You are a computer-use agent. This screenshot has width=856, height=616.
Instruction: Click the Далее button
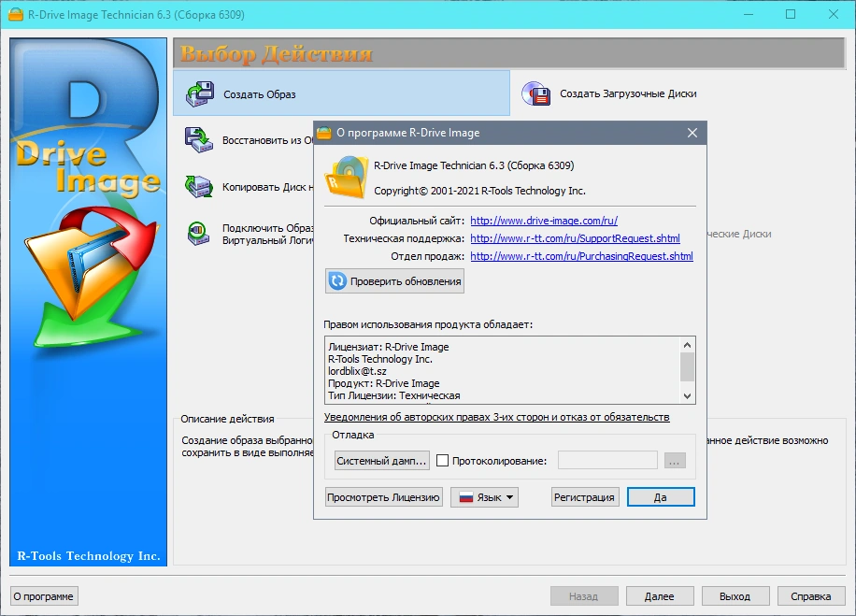coord(660,596)
